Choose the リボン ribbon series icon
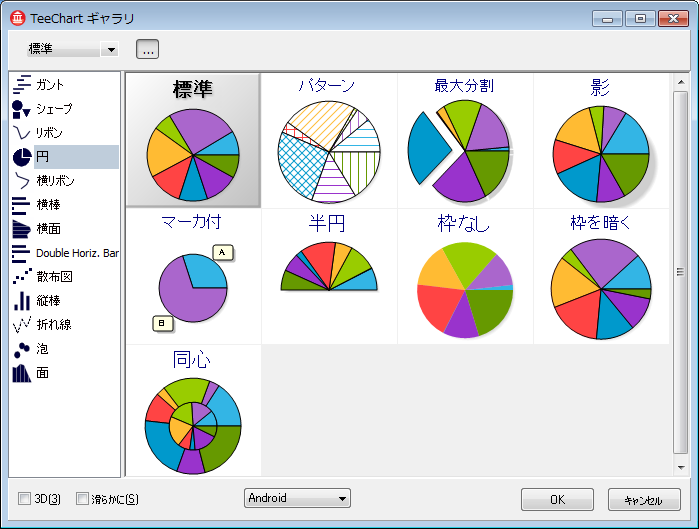This screenshot has height=529, width=699. pyautogui.click(x=21, y=133)
